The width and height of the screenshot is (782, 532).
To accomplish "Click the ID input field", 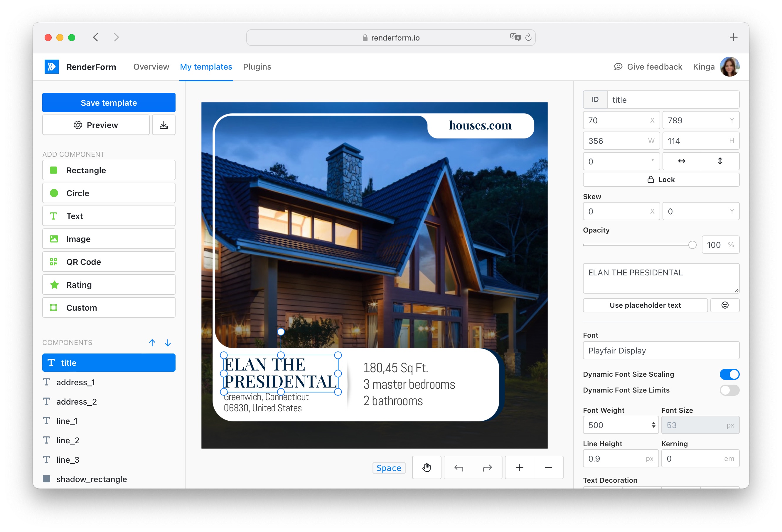I will click(673, 100).
